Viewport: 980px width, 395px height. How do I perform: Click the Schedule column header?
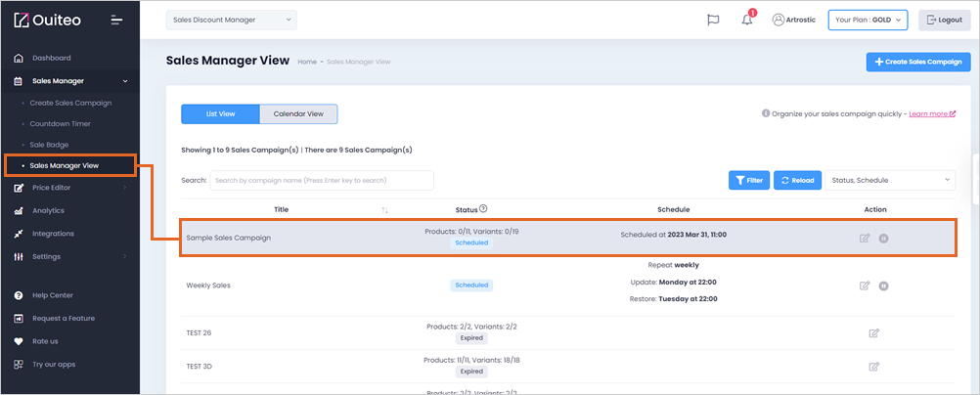pos(673,209)
